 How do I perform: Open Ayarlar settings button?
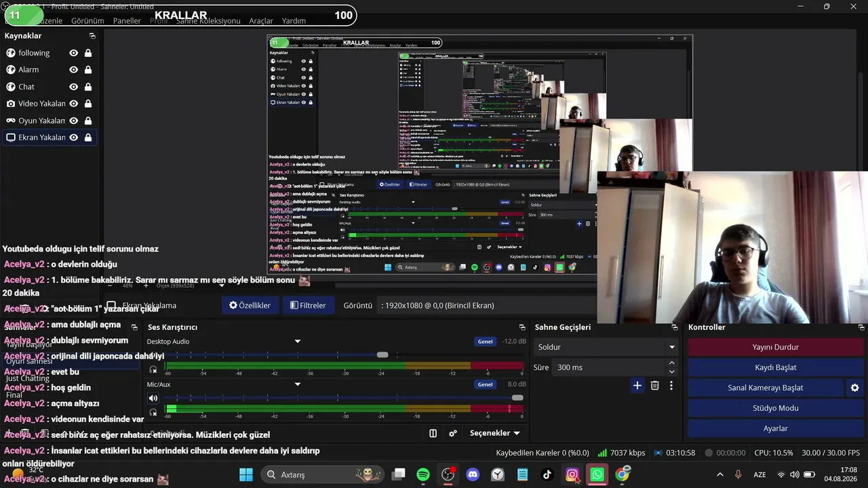click(775, 428)
